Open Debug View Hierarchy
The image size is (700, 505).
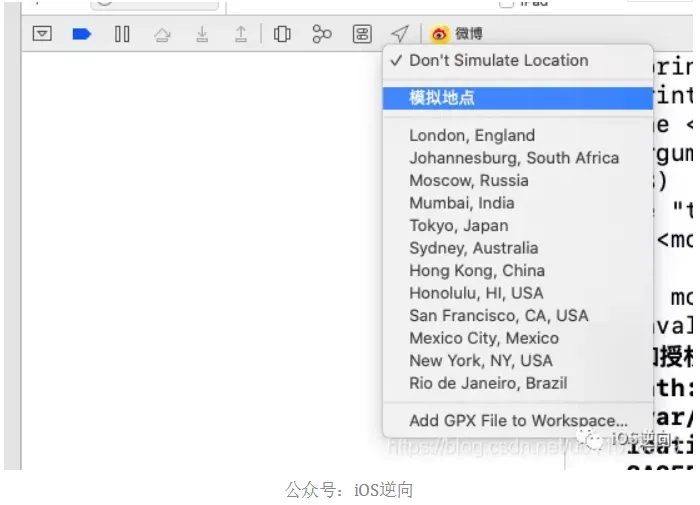point(282,34)
